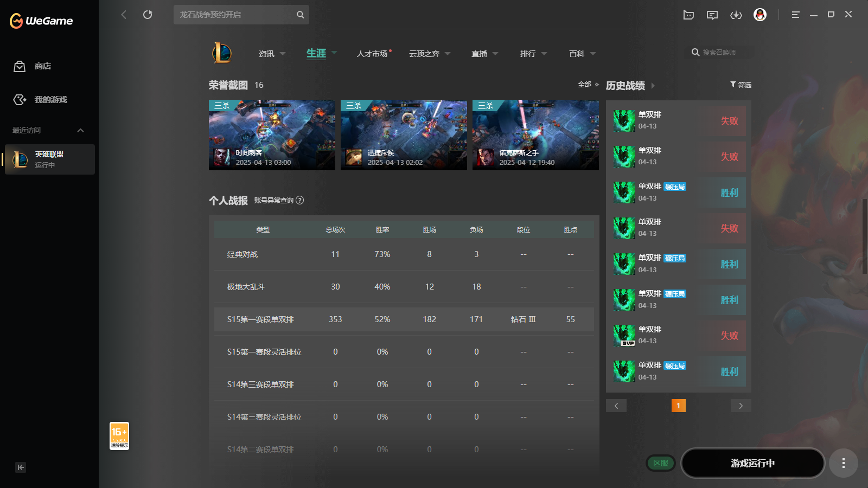Select the S14第三赛段单双排 row

click(404, 384)
